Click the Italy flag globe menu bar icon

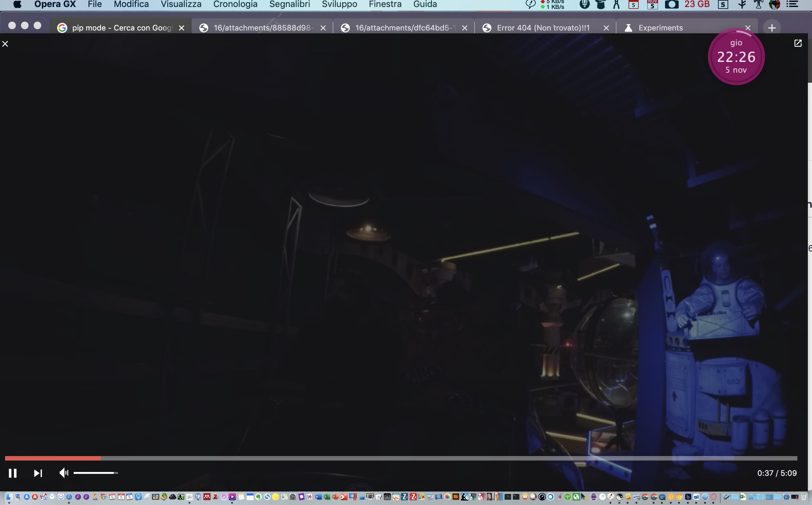[775, 4]
